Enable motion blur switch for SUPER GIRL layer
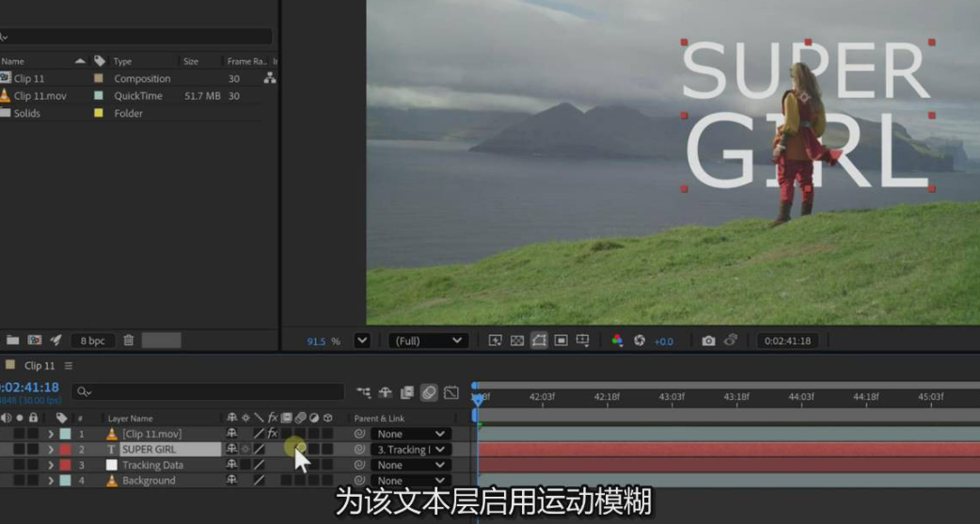 pyautogui.click(x=300, y=450)
